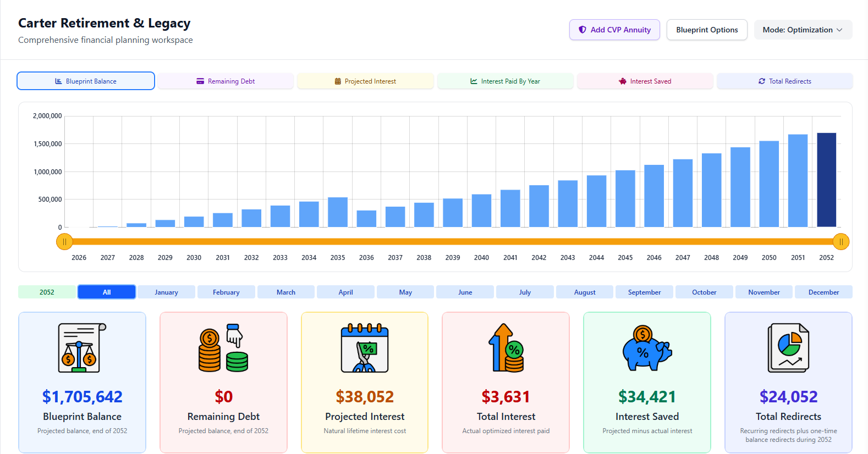The image size is (868, 454).
Task: Click the pie chart report illustration on Total Redirects
Action: [x=788, y=348]
